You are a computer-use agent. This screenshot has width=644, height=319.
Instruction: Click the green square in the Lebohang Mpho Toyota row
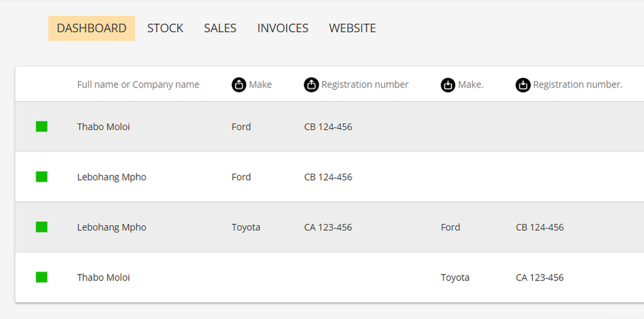42,227
